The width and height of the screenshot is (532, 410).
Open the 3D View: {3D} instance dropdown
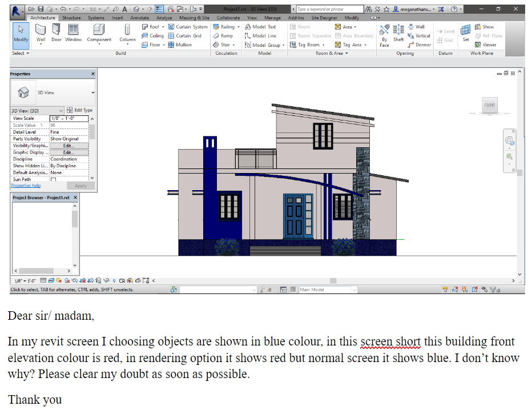61,111
